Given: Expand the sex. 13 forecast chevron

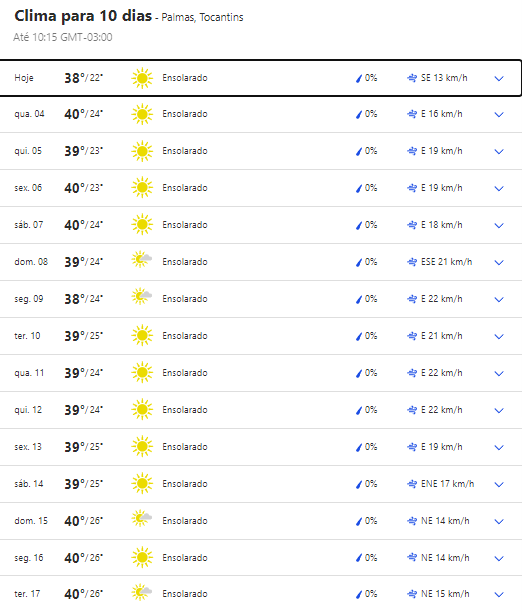Looking at the screenshot, I should 499,448.
